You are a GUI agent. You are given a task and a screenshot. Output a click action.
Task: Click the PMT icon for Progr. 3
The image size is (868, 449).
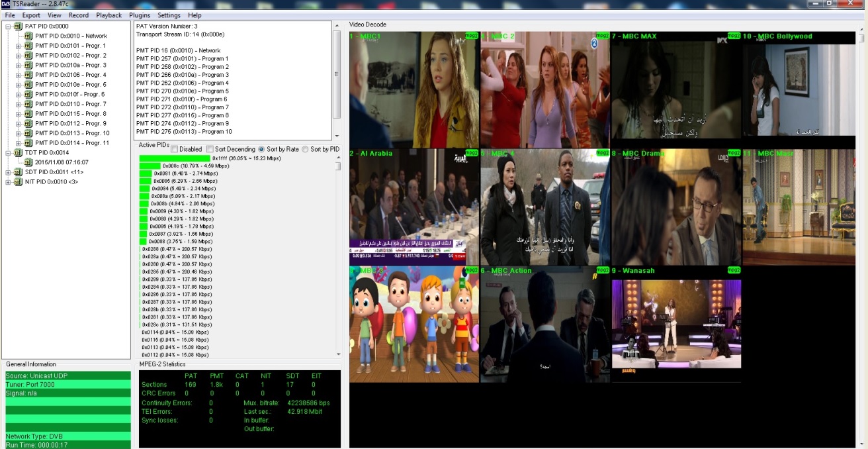[x=28, y=65]
